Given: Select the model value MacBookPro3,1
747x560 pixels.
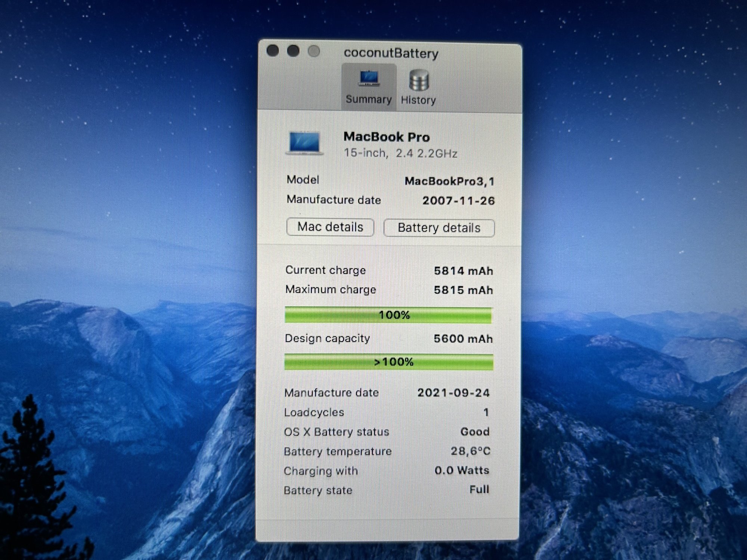Looking at the screenshot, I should pos(450,181).
